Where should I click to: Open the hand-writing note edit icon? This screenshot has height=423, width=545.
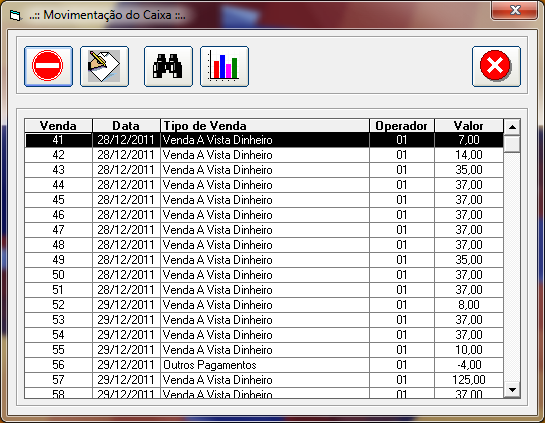[104, 66]
